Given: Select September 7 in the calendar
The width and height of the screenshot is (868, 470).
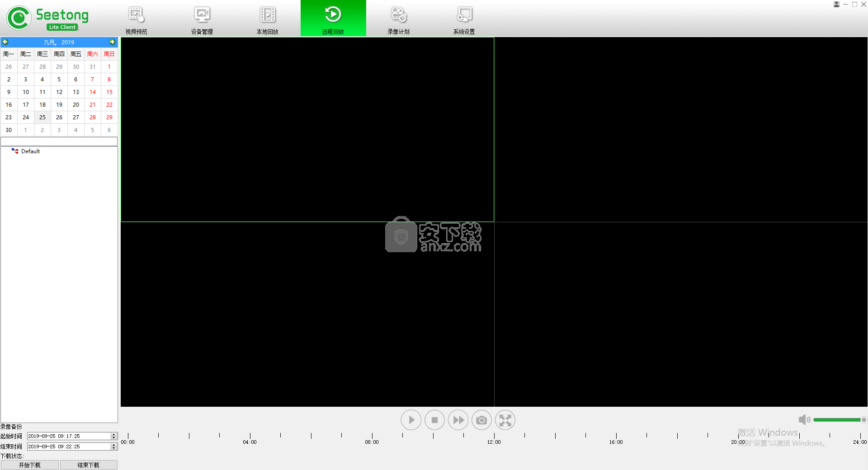Looking at the screenshot, I should point(93,80).
